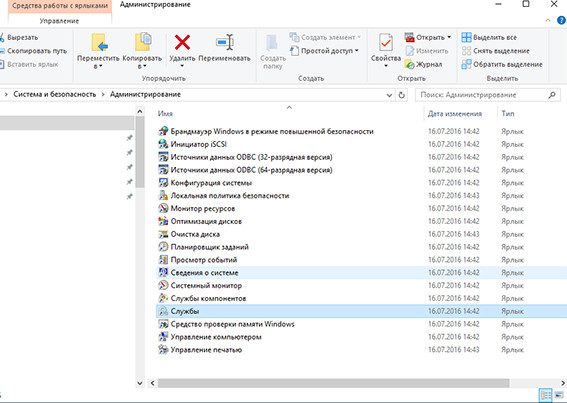
Task: Click the Копировать в folder icon
Action: [143, 42]
